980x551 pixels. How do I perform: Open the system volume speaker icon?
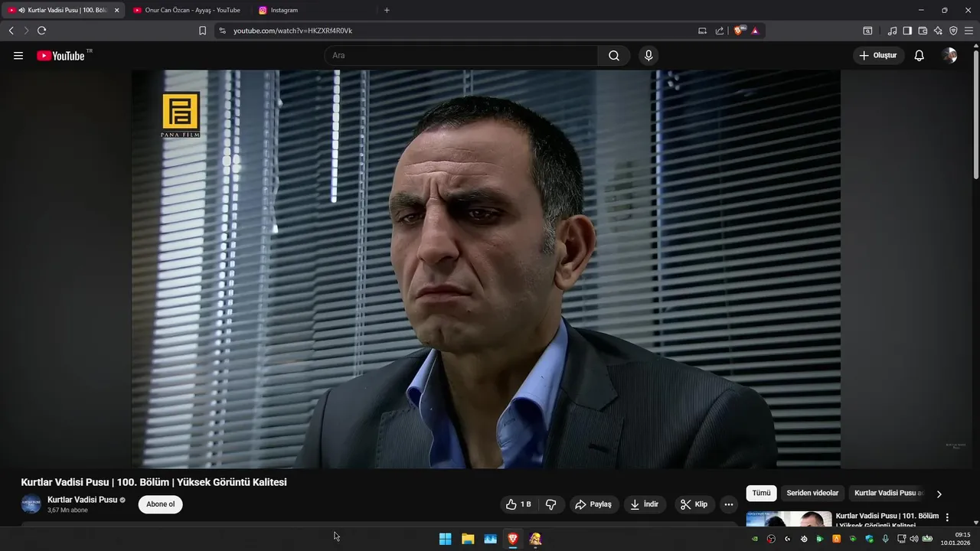coord(913,539)
